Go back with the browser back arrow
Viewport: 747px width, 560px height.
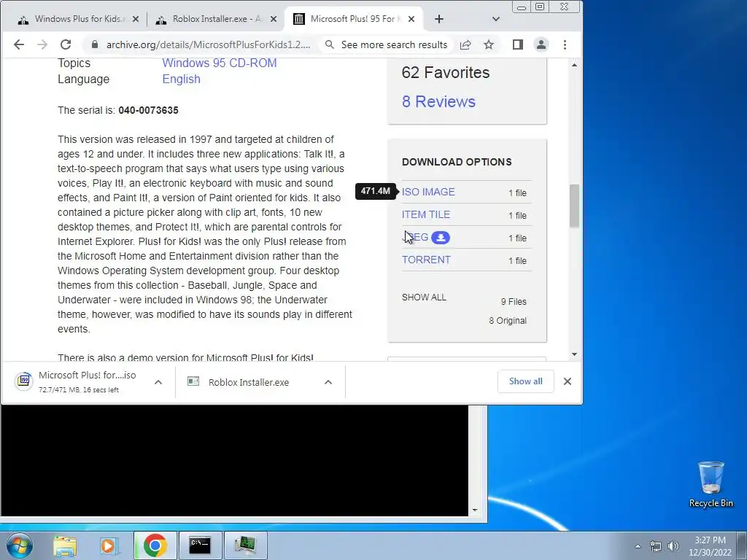[18, 44]
